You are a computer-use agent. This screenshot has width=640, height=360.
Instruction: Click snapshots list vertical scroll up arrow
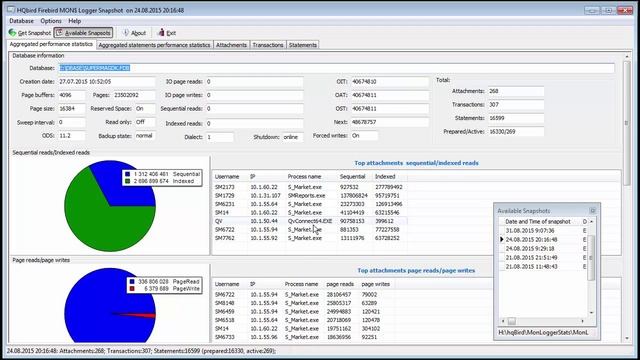591,221
